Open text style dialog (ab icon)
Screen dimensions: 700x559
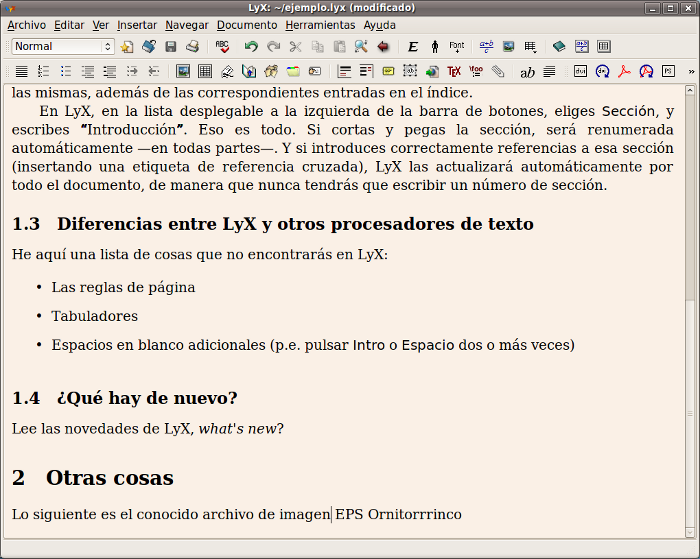pyautogui.click(x=527, y=71)
